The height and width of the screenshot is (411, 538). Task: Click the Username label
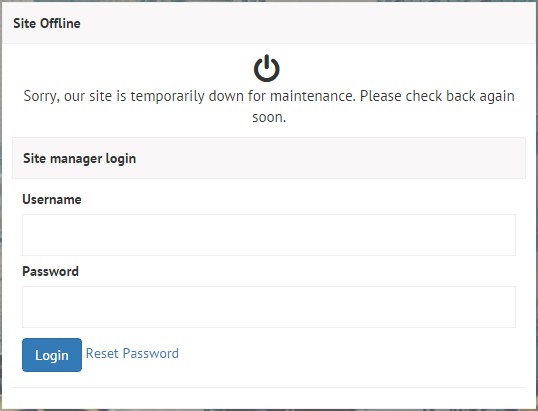coord(52,199)
